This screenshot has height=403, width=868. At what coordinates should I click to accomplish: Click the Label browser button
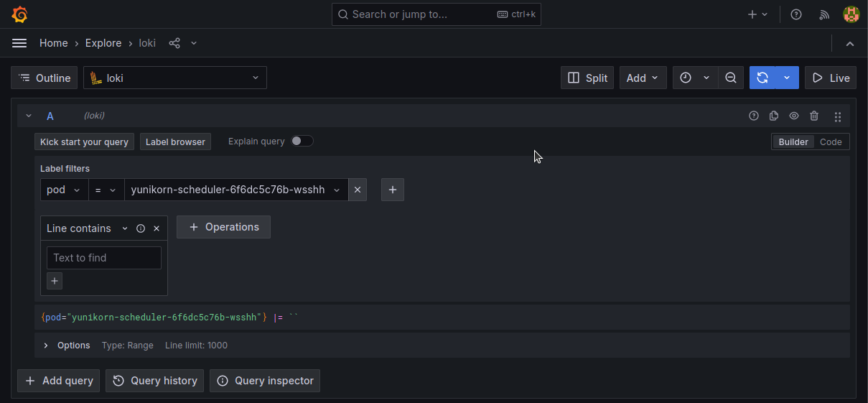pos(175,142)
